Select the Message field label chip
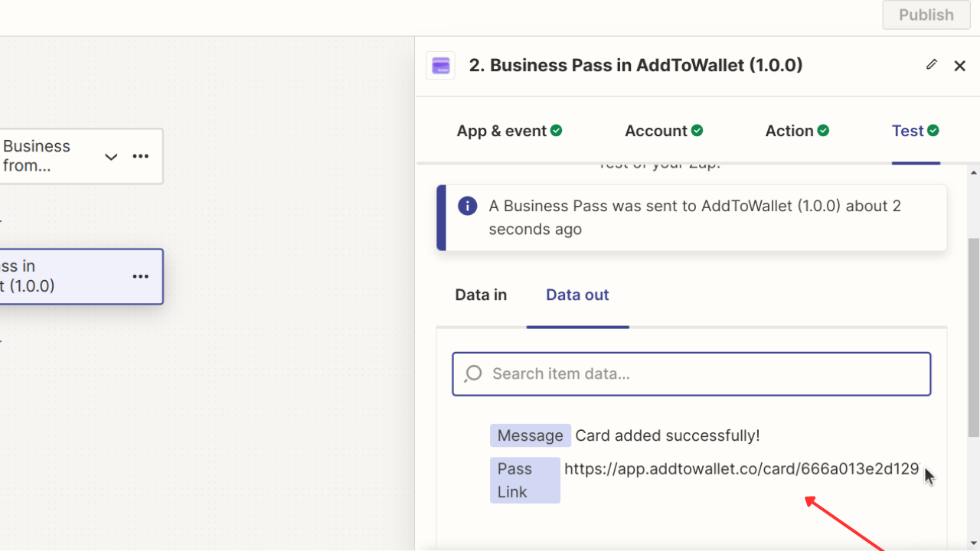 [530, 435]
